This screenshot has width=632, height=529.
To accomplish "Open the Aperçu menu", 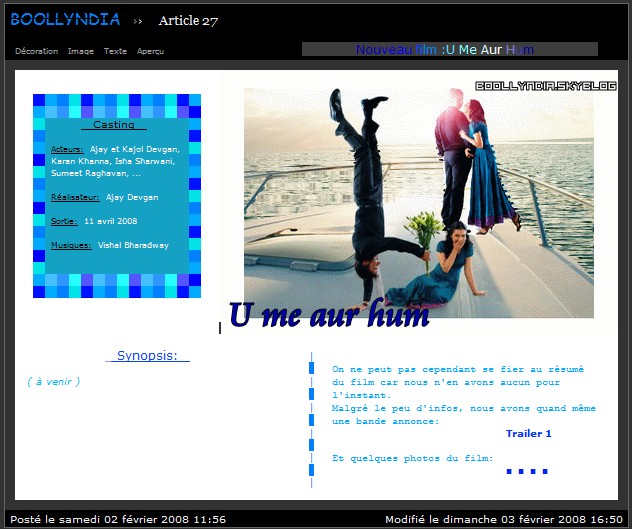I will pos(150,51).
